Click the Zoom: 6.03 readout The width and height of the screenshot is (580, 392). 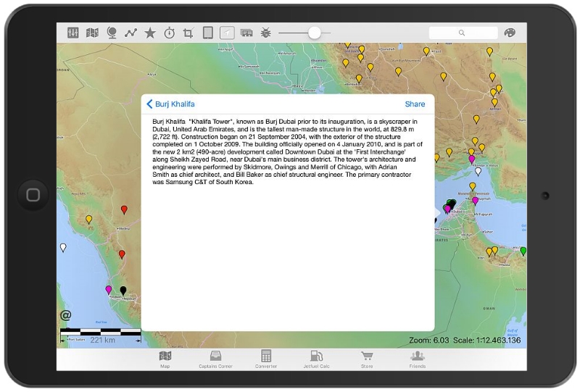428,341
